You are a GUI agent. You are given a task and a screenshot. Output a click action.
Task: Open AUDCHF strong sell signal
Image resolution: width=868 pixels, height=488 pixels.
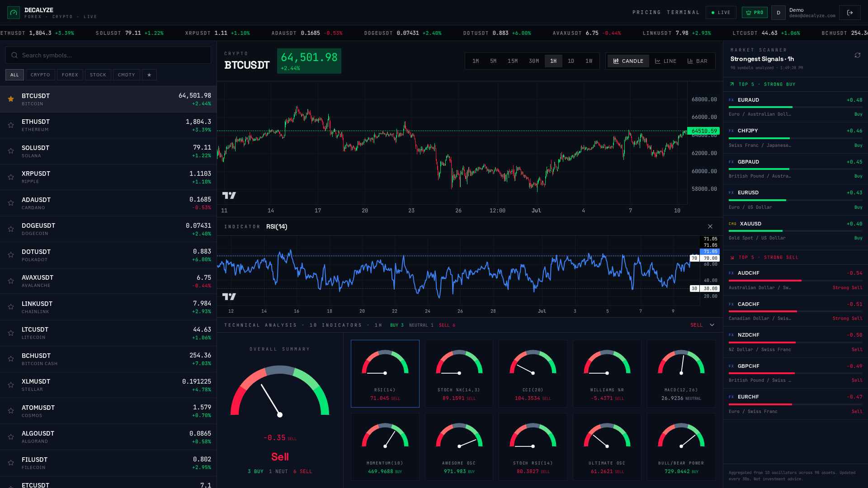(x=796, y=280)
